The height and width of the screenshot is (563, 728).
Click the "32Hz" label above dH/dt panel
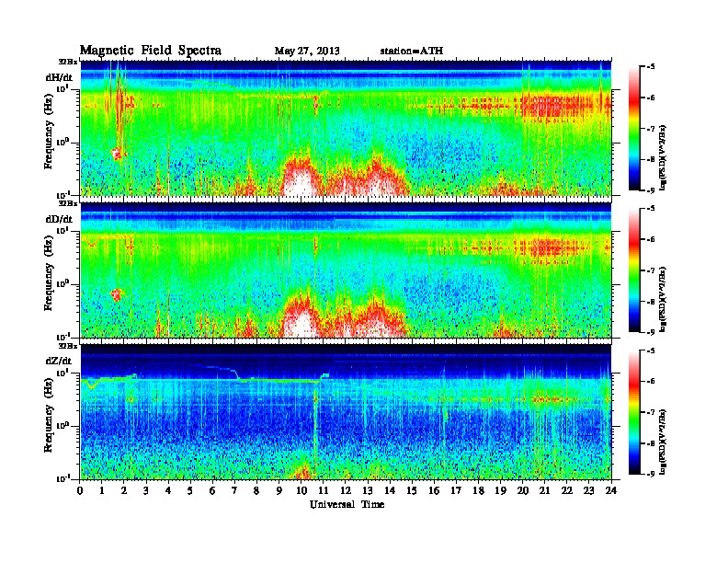68,62
